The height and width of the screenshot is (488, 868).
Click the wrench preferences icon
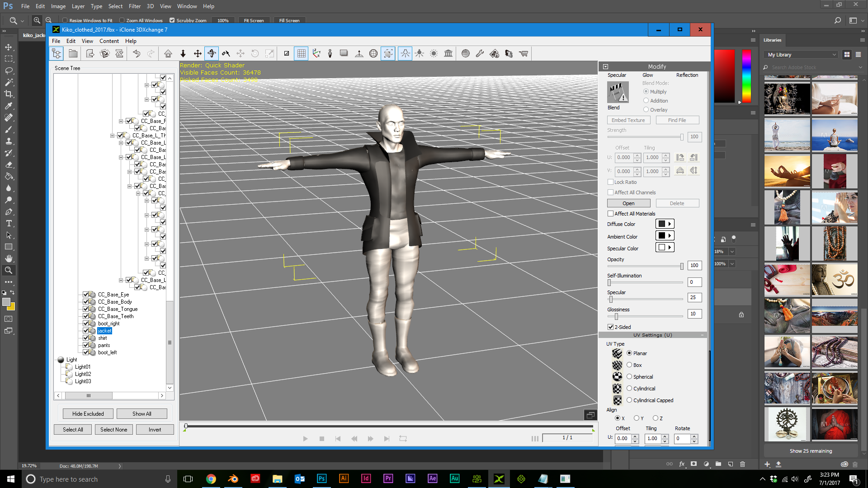pyautogui.click(x=480, y=54)
